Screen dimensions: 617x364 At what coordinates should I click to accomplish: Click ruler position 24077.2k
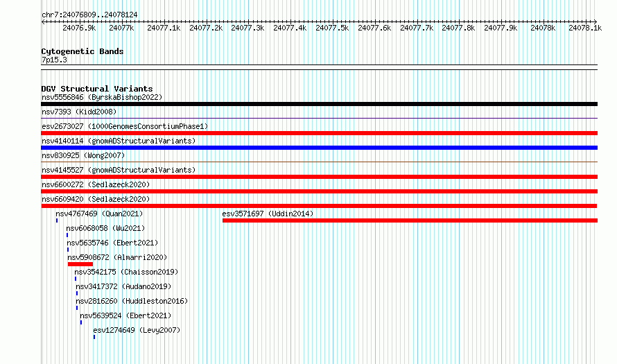(206, 28)
